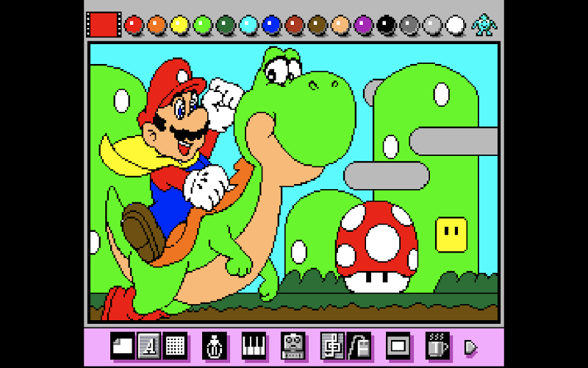588x368 pixels.
Task: Click the steaming coffee cup icon
Action: (x=437, y=345)
